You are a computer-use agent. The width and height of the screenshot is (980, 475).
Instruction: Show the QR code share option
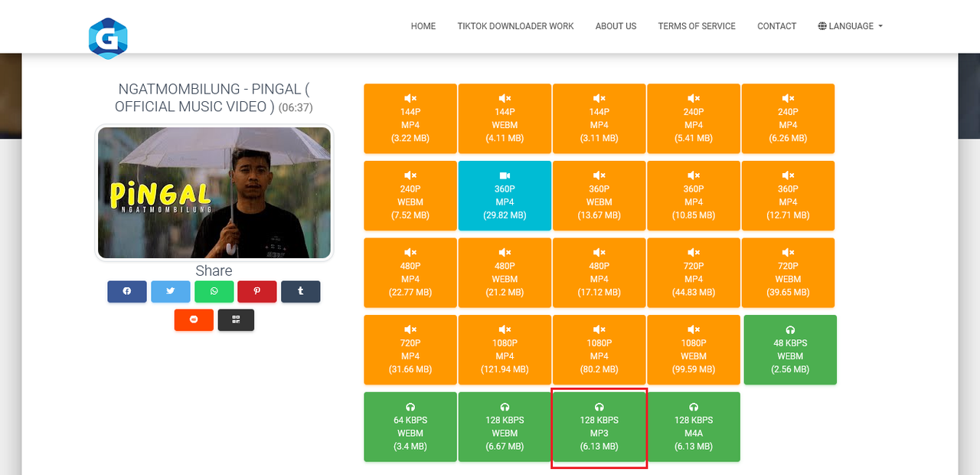236,319
